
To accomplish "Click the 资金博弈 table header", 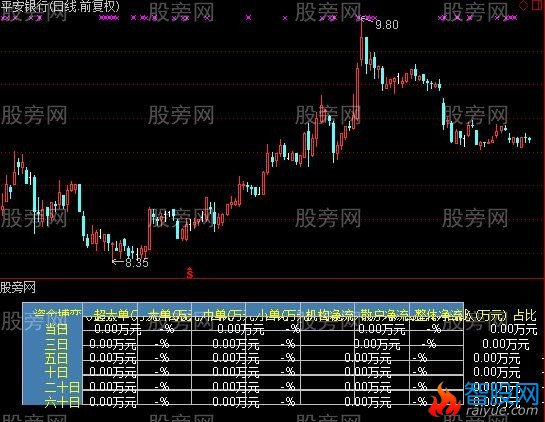I will [58, 313].
